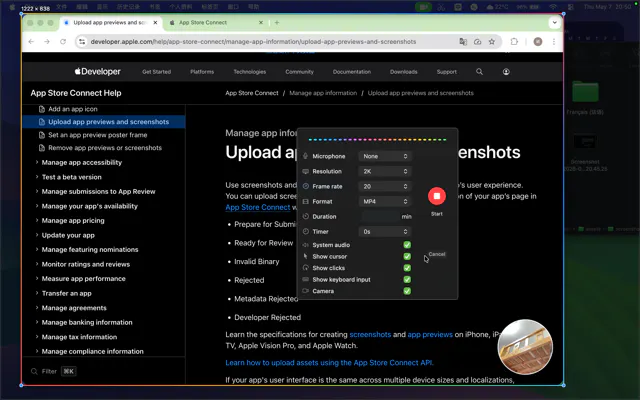Open the Chrome three-dot menu
Screen dimensions: 640x400
click(553, 42)
